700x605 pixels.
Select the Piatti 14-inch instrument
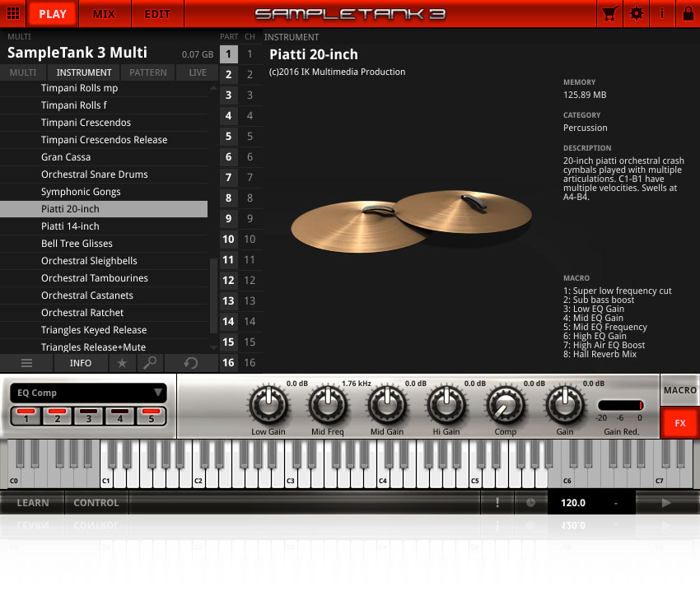pos(105,226)
